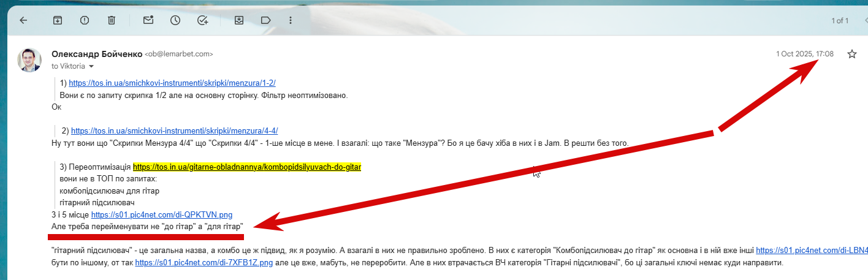Move the email to another folder
The image size is (868, 280).
239,20
